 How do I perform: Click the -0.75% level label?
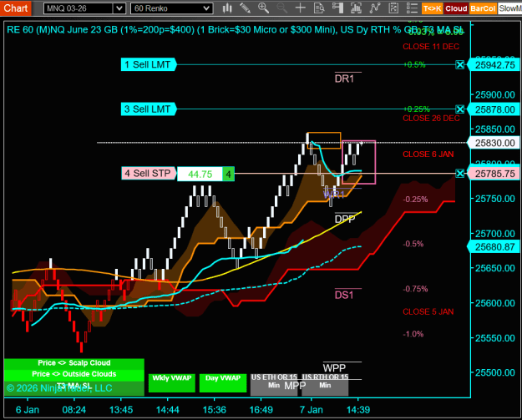point(415,289)
